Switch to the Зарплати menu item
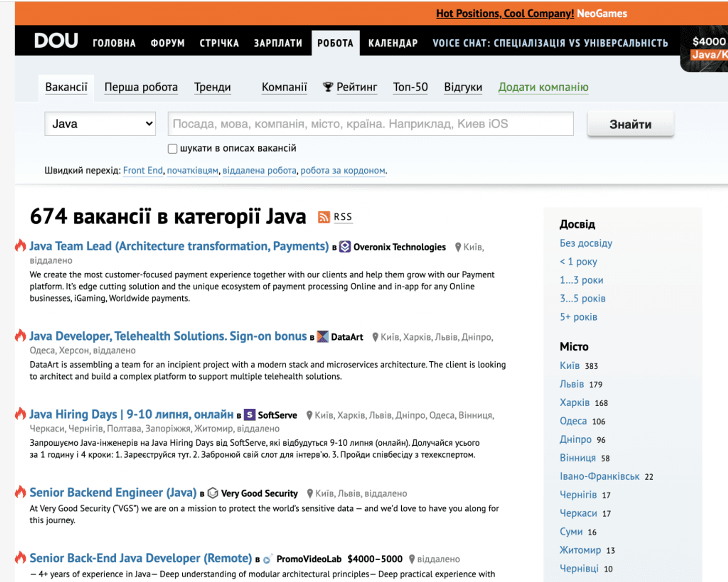The width and height of the screenshot is (728, 582). coord(278,43)
